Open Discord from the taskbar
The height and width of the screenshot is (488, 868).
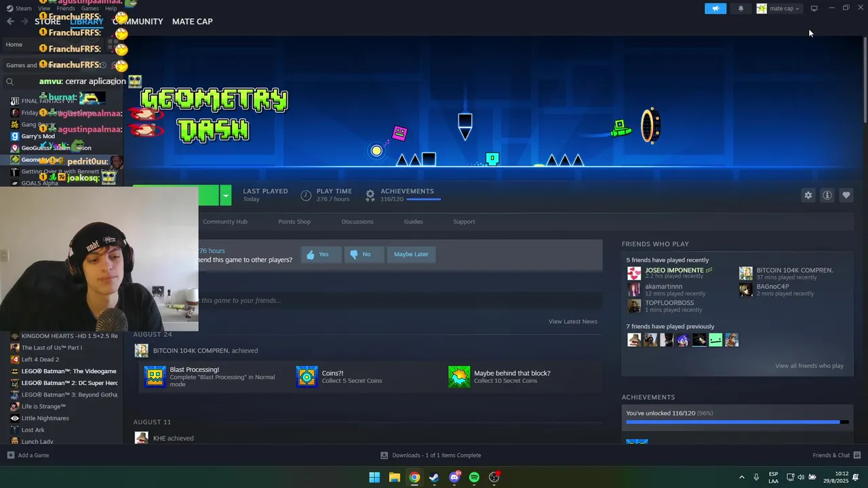tap(454, 477)
